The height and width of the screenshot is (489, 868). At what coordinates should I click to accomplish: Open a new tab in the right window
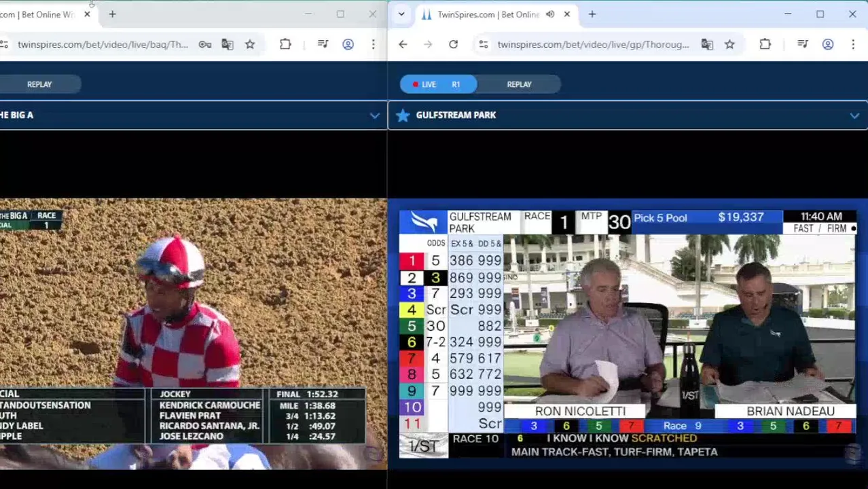point(592,14)
